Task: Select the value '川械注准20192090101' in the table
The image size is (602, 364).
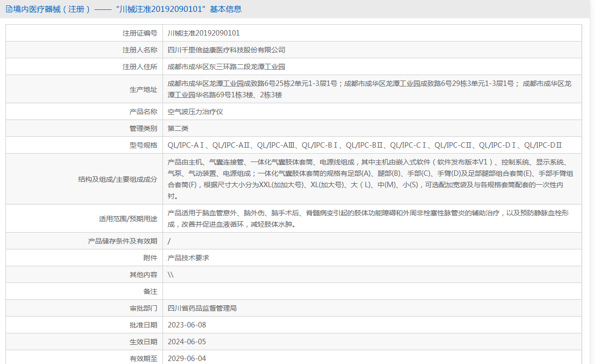Action: tap(203, 33)
